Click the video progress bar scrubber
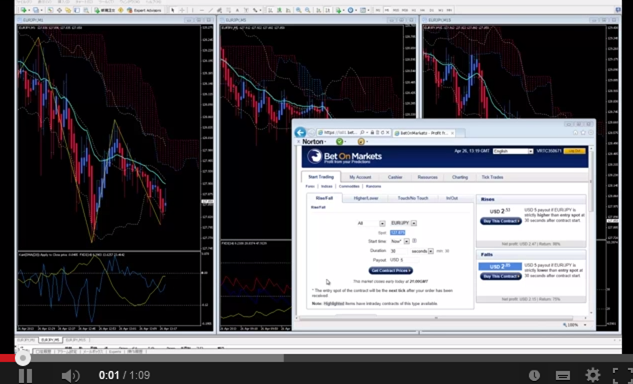The image size is (633, 384). (x=23, y=358)
